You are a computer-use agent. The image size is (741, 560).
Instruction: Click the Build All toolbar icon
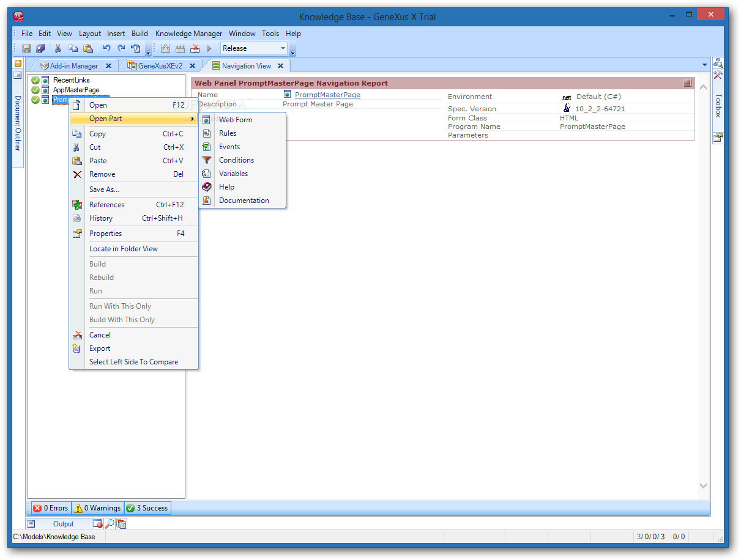(x=165, y=48)
